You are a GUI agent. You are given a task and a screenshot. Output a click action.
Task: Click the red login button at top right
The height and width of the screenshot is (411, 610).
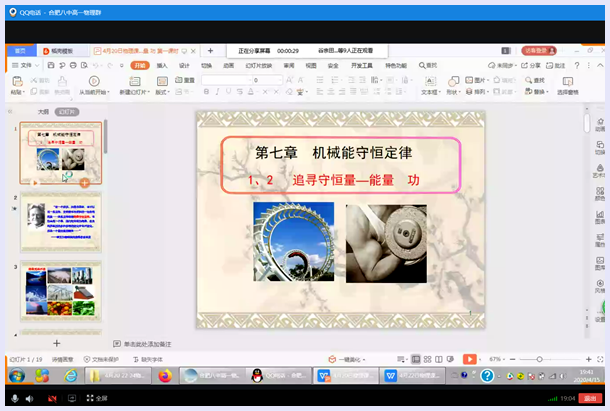(539, 51)
